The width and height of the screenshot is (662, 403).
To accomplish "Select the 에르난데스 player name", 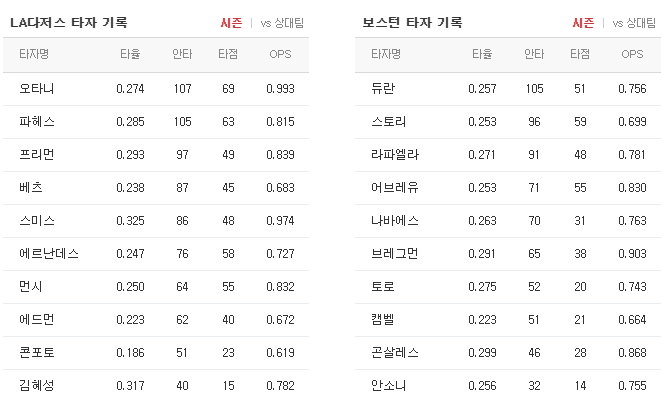I will [x=49, y=254].
